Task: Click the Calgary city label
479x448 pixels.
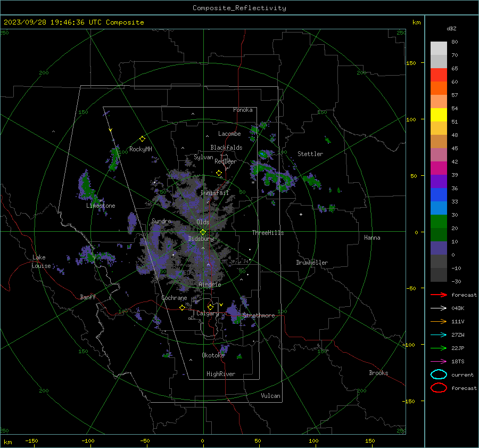Action: pyautogui.click(x=208, y=313)
